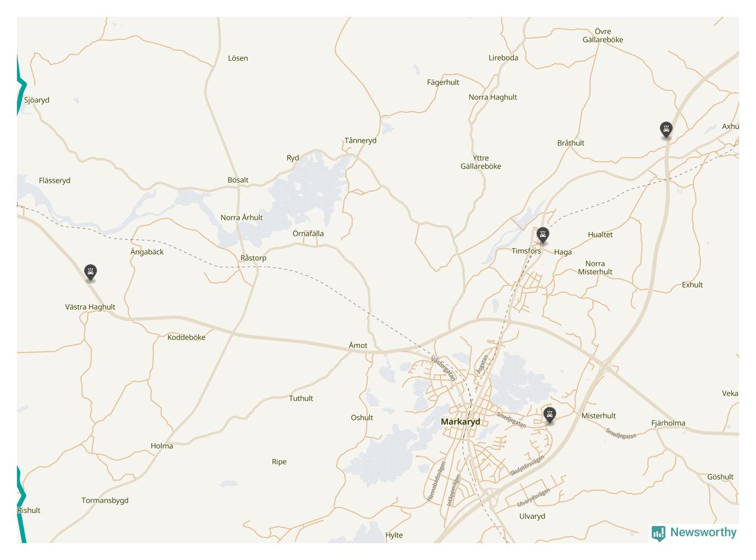The height and width of the screenshot is (560, 756).
Task: Click the Markaryd town label
Action: click(x=460, y=422)
